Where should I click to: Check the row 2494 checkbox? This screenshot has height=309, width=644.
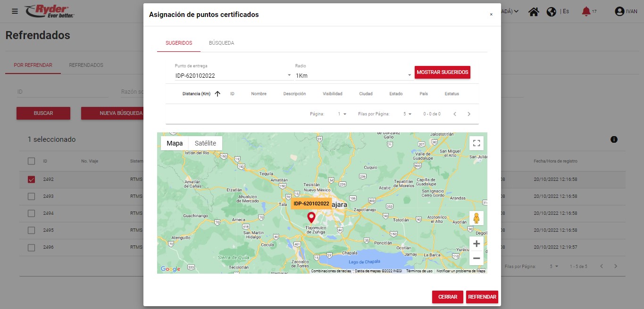click(32, 213)
